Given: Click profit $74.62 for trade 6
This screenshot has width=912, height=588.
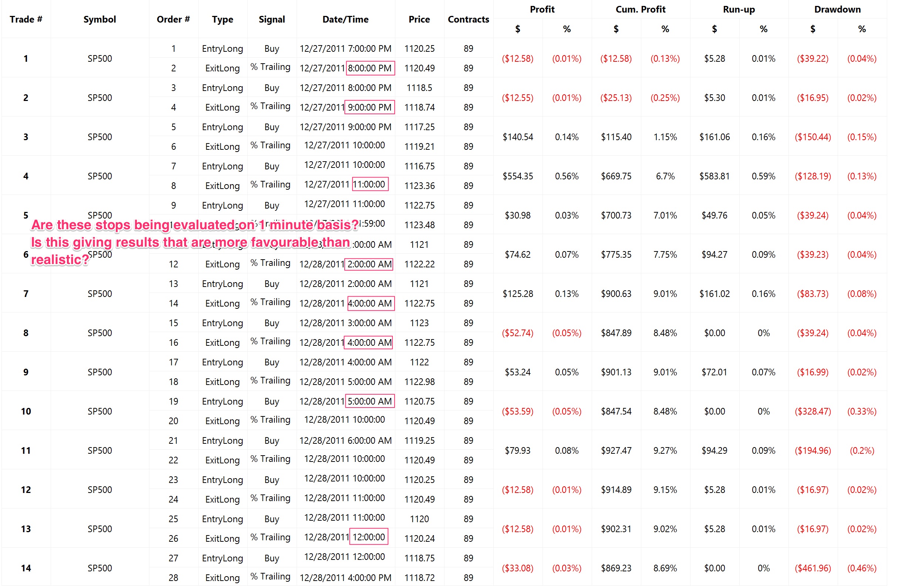Looking at the screenshot, I should pos(518,255).
